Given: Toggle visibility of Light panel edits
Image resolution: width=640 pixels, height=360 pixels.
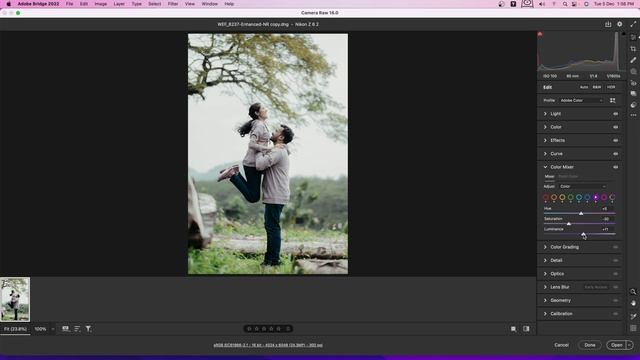Looking at the screenshot, I should tap(616, 114).
